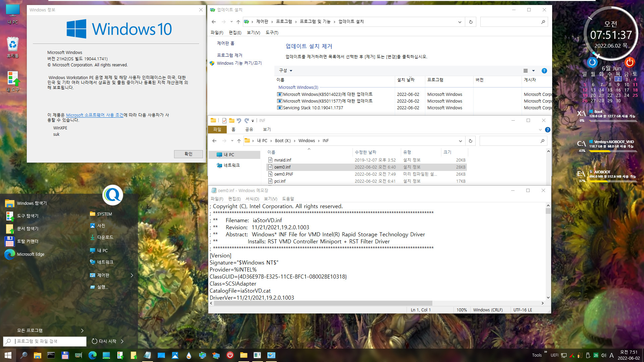Open 서식(O) menu in Notepad

tap(252, 199)
